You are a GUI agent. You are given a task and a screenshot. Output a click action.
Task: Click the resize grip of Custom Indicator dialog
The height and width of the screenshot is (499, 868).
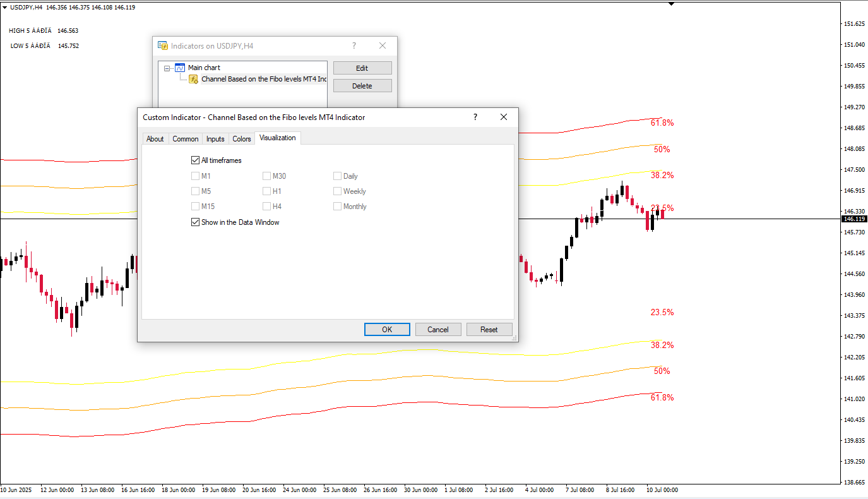point(514,339)
